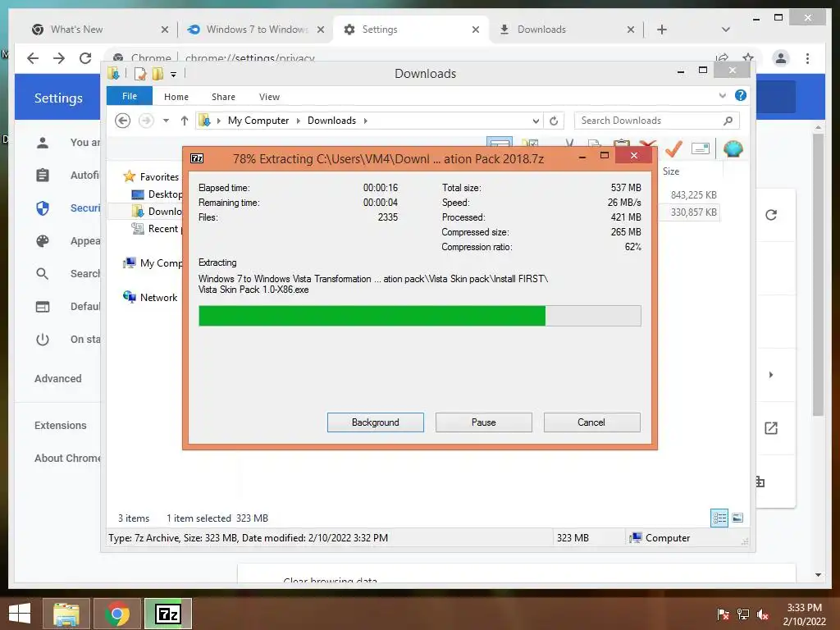Switch to large icons view
This screenshot has height=630, width=840.
737,518
